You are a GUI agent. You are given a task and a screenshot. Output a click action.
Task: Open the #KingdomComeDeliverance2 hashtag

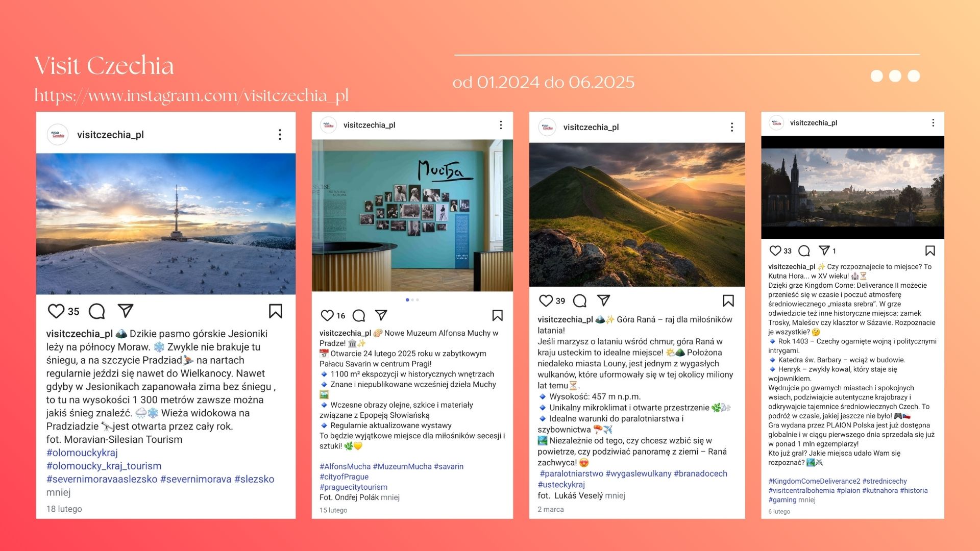(814, 481)
